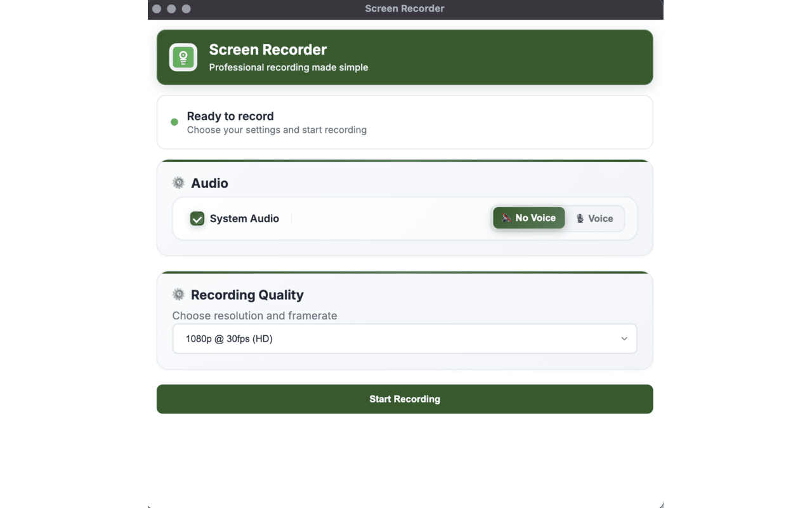Select the No Voice audio mode
This screenshot has height=508, width=812.
[528, 218]
